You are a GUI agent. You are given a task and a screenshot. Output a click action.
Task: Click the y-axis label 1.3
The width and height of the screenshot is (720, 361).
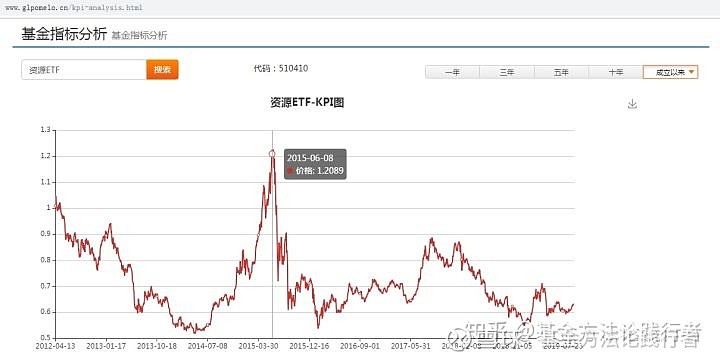point(45,130)
